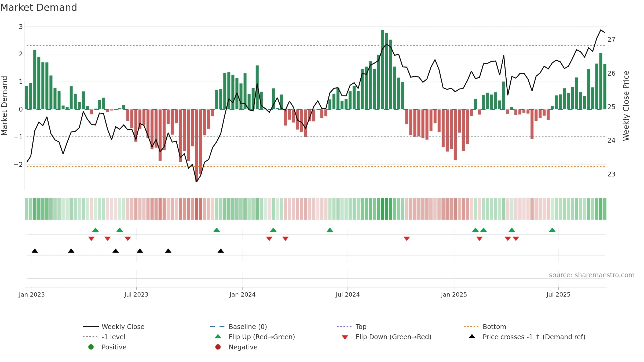The height and width of the screenshot is (362, 644).
Task: Click the green Flip Up legend triangle
Action: click(218, 336)
